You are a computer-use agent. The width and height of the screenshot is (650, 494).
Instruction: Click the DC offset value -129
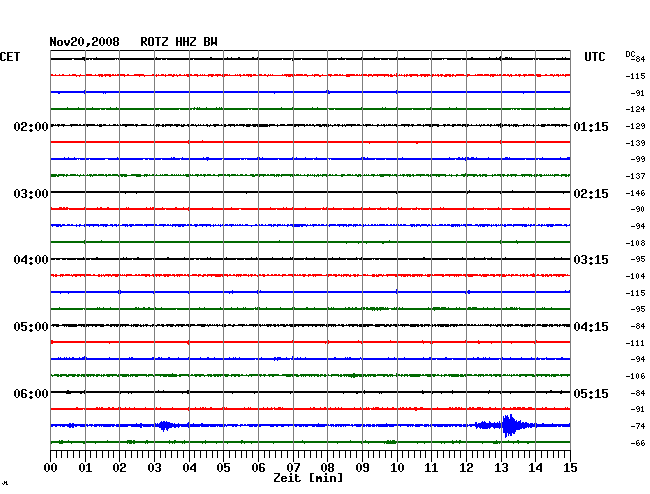coord(635,126)
